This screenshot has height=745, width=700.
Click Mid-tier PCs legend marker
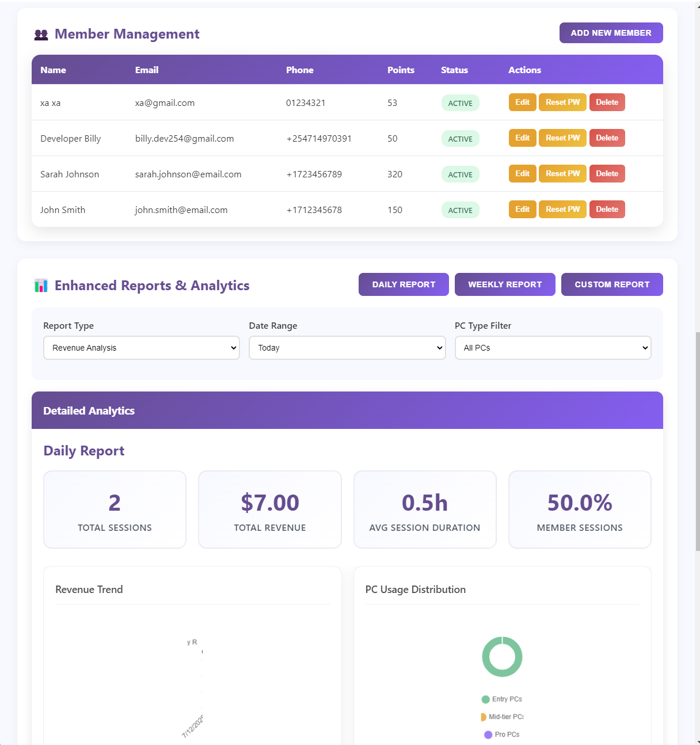(484, 717)
